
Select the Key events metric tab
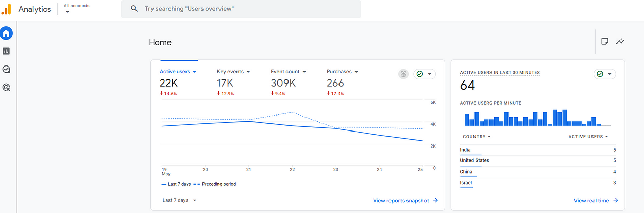[233, 72]
